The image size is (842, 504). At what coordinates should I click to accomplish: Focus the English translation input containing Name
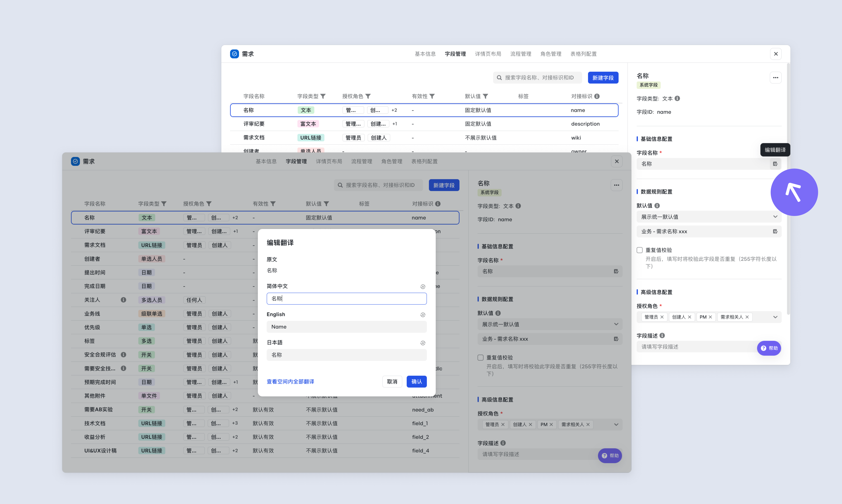click(x=347, y=327)
